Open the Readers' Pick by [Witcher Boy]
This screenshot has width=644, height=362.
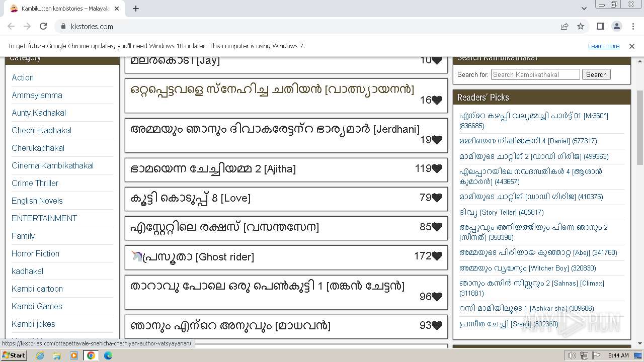pyautogui.click(x=527, y=268)
